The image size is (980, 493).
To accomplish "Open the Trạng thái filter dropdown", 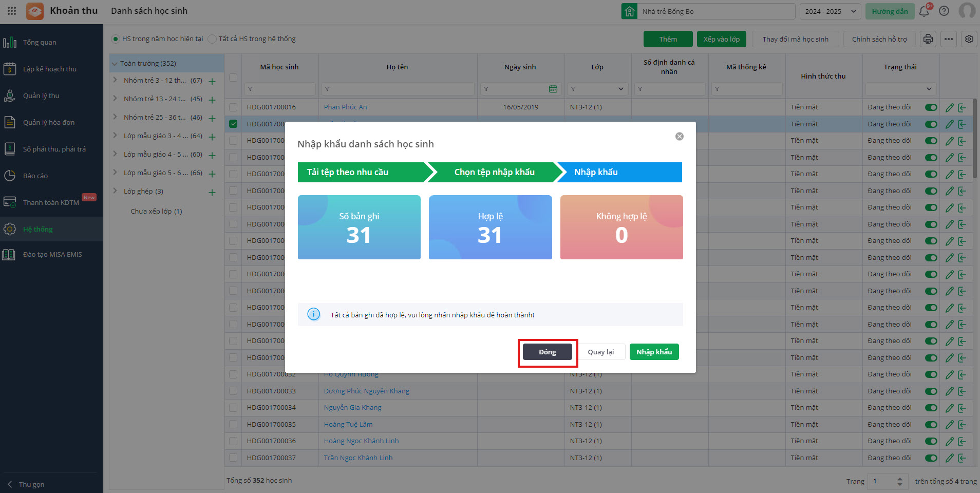I will click(x=901, y=89).
